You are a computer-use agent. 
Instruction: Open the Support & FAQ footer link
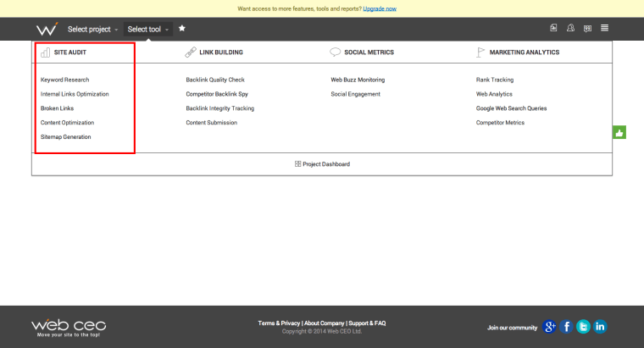(367, 323)
